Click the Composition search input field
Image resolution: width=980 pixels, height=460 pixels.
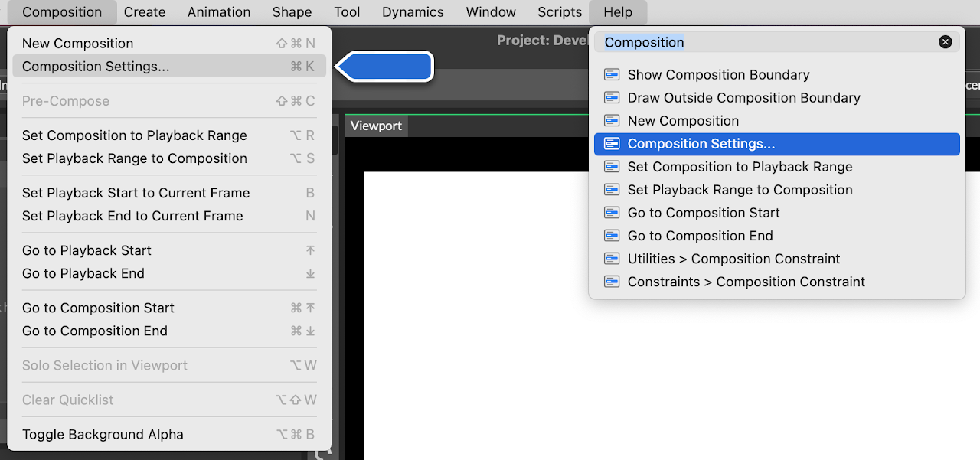(x=766, y=42)
